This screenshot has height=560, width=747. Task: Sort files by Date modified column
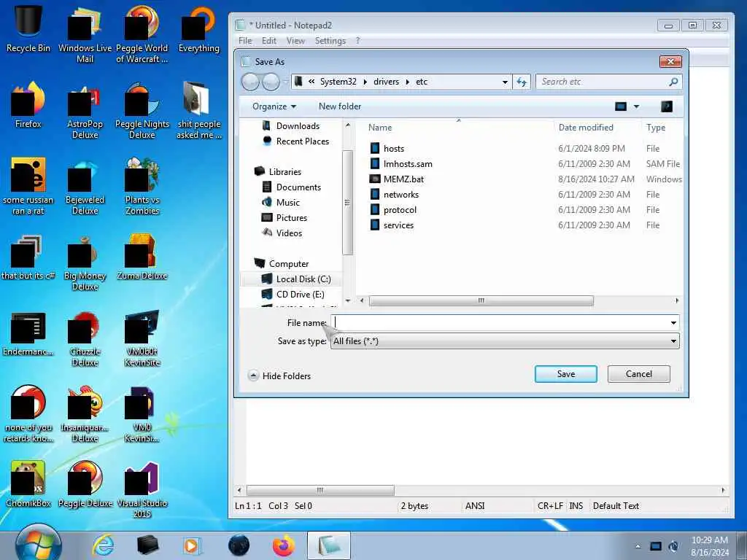pyautogui.click(x=586, y=128)
